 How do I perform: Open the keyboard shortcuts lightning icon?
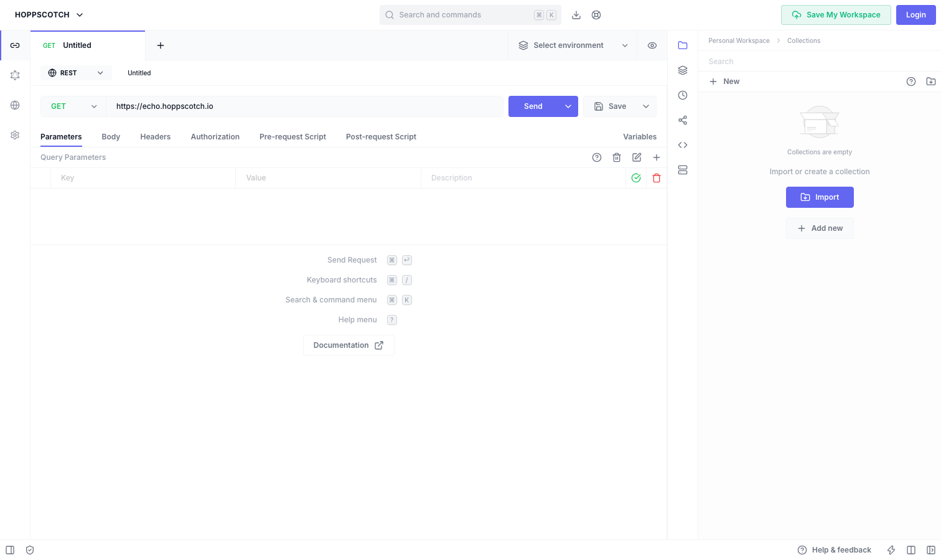point(891,550)
